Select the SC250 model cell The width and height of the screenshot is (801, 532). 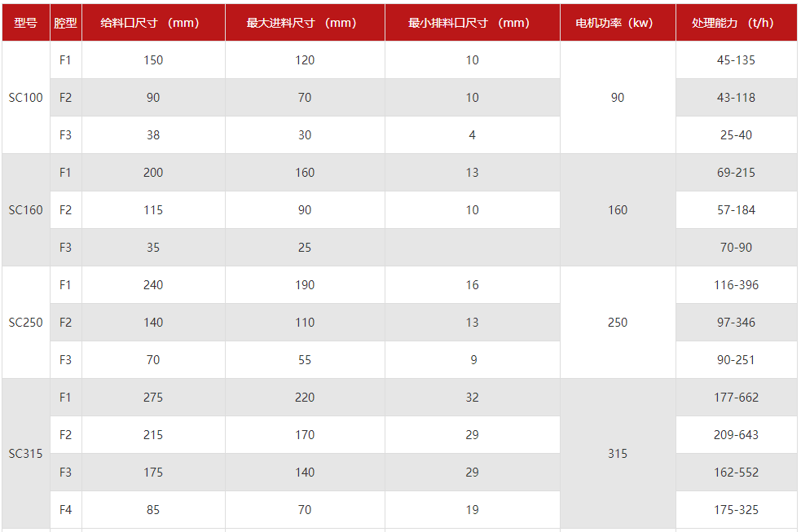pyautogui.click(x=26, y=322)
